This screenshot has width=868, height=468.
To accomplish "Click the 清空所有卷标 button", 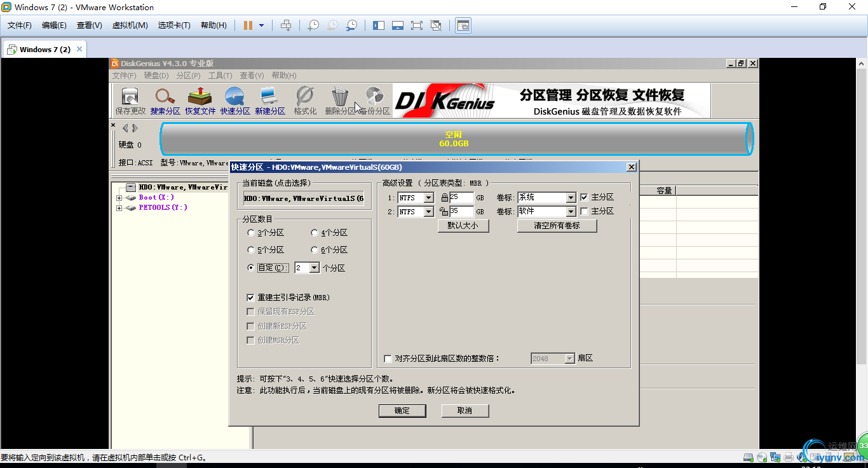I will tap(557, 226).
